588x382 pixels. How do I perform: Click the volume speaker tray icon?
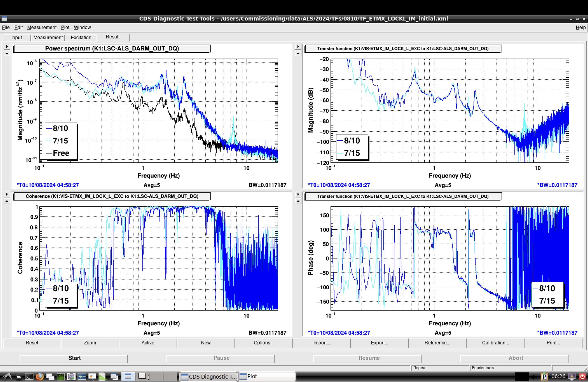534,377
